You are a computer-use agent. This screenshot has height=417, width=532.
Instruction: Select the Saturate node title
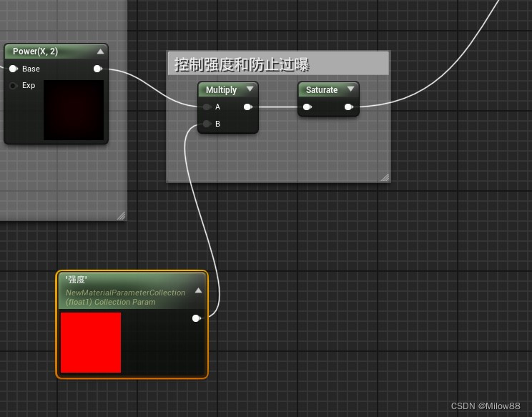tap(322, 90)
